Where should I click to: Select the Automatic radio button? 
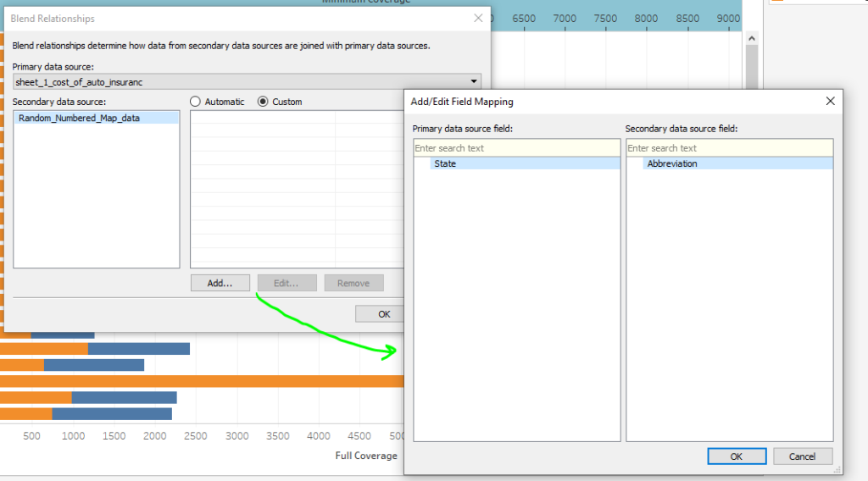[195, 102]
